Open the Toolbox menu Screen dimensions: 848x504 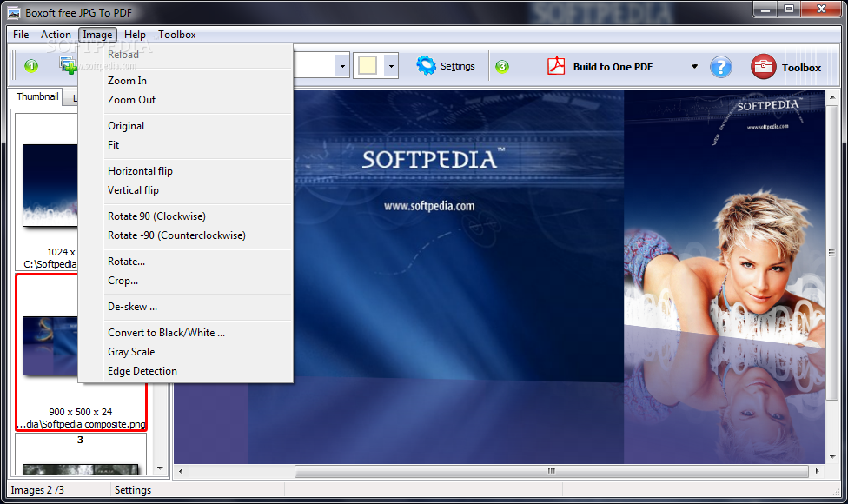[x=177, y=35]
